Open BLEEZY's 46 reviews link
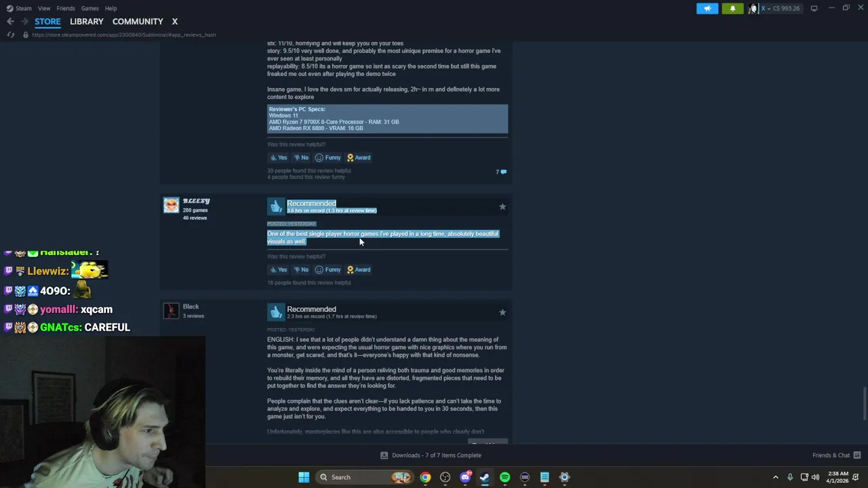The image size is (868, 488). (x=195, y=218)
